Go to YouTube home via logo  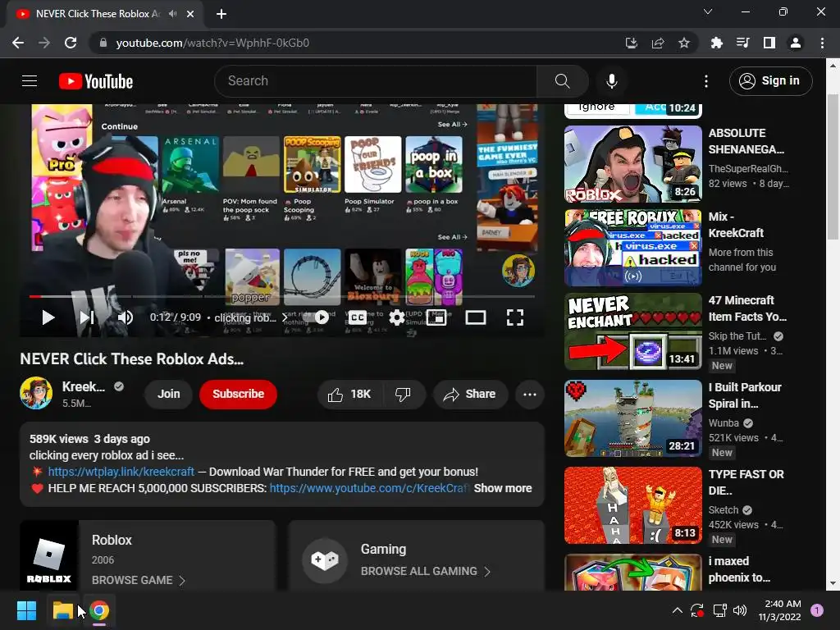(96, 81)
